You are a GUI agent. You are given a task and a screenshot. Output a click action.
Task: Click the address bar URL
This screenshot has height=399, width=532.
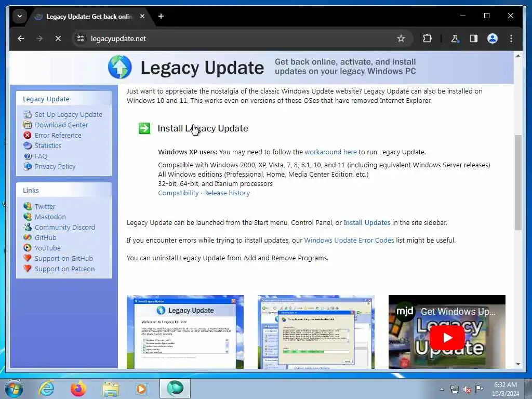[118, 38]
